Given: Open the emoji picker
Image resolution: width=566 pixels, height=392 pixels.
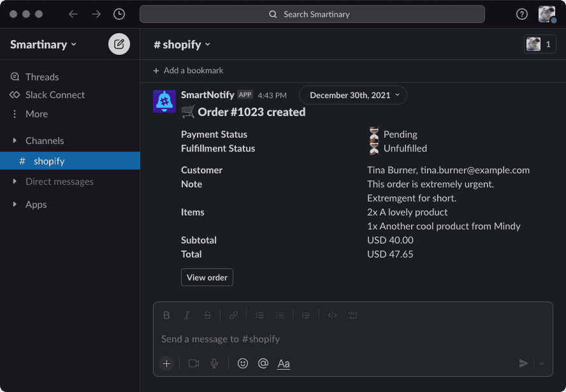Looking at the screenshot, I should click(243, 363).
